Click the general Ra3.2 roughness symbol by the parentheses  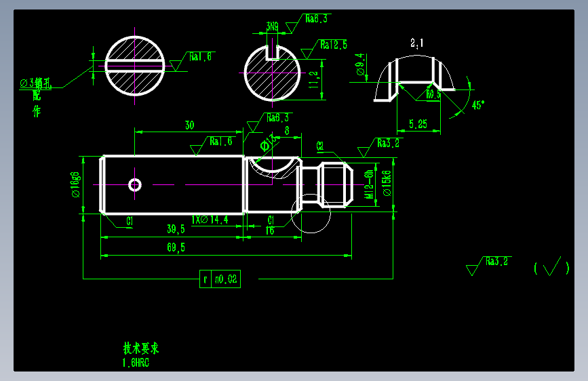tap(488, 266)
